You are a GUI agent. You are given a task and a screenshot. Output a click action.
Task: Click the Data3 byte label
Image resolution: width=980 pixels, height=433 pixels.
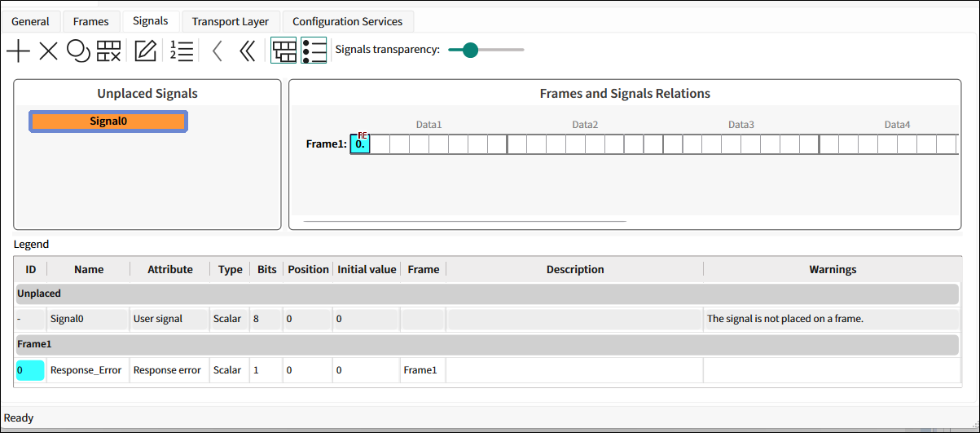coord(741,125)
